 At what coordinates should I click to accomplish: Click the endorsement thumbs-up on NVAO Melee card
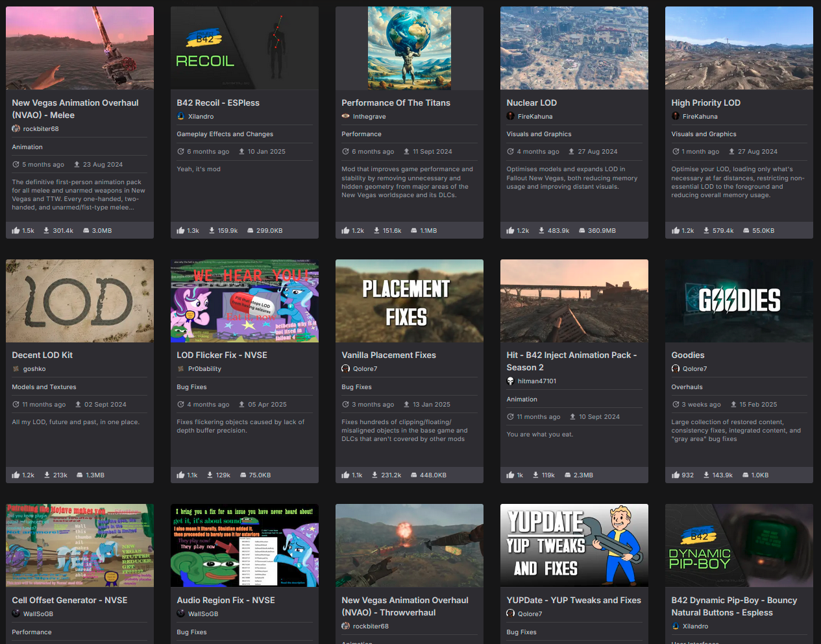pyautogui.click(x=16, y=230)
